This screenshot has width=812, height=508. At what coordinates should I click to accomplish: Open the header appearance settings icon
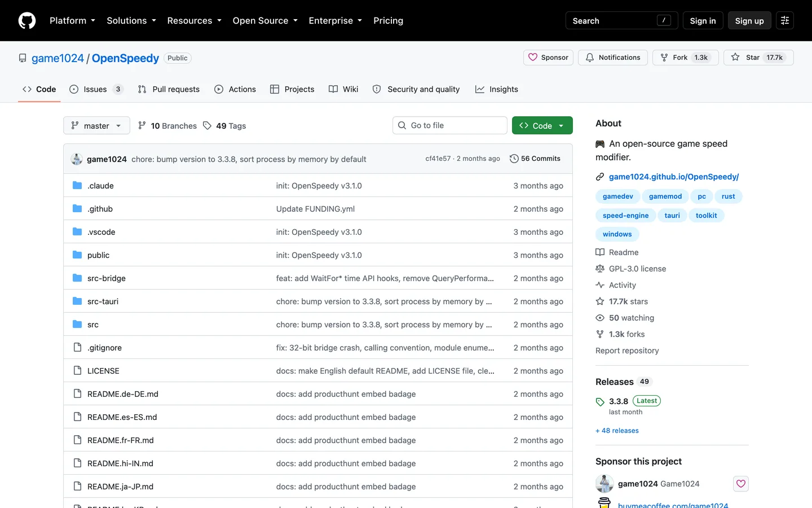[x=785, y=20]
